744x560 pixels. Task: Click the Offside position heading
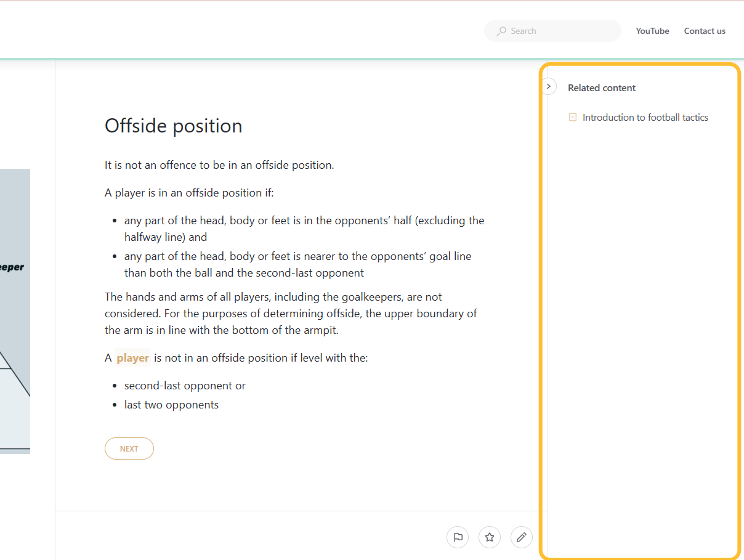174,126
